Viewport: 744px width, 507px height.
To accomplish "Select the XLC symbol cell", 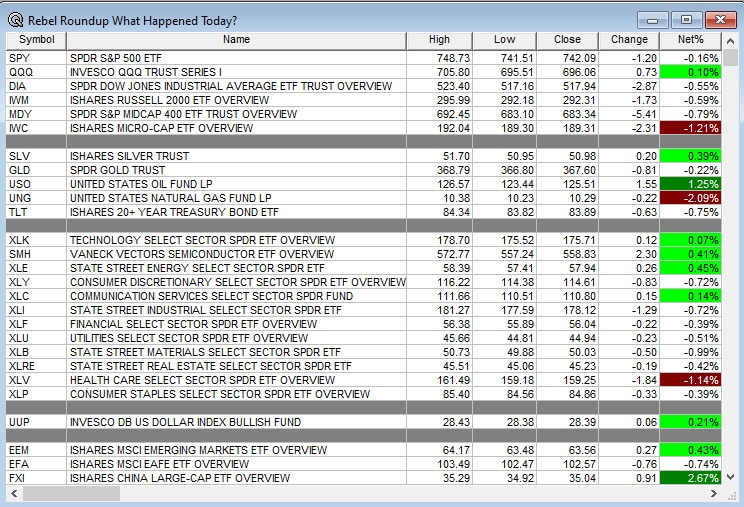I will coord(36,296).
